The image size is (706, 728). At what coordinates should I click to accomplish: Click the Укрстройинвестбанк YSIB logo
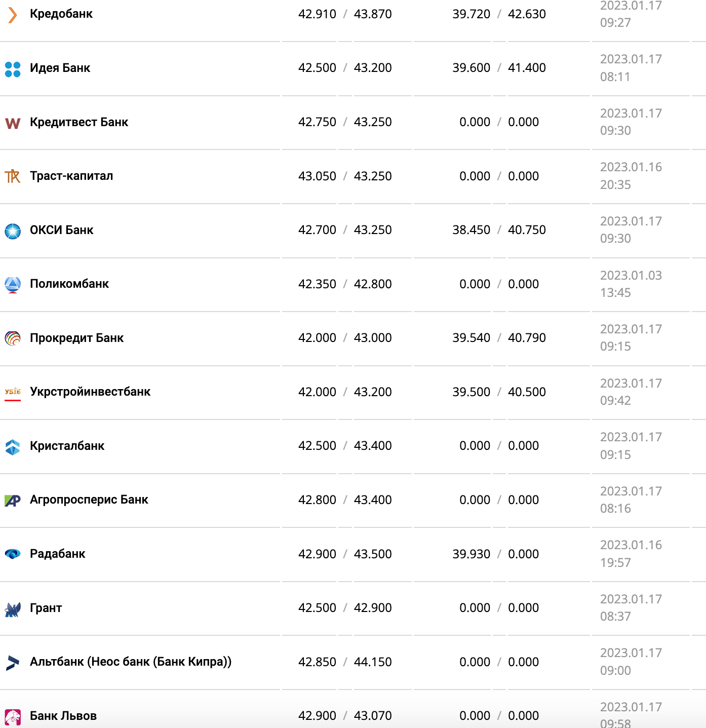(13, 393)
